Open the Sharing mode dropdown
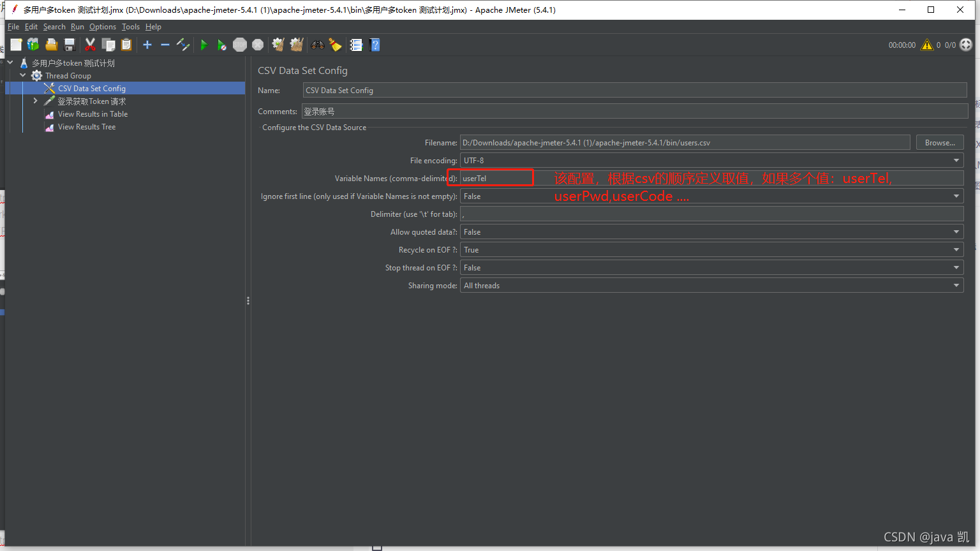The image size is (980, 551). point(711,285)
